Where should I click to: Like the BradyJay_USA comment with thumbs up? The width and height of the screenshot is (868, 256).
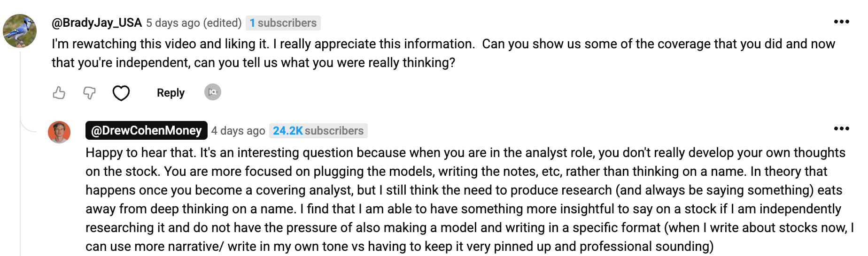(x=59, y=93)
